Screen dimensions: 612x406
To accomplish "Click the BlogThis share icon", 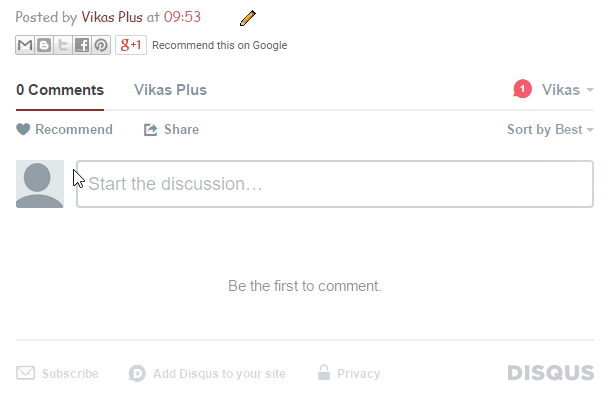I will coord(44,45).
